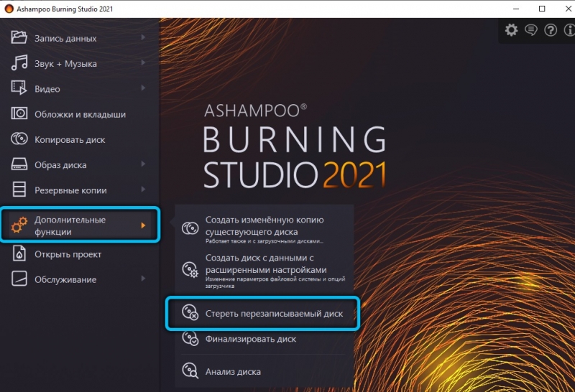Select Дополнительные функции entry
Image resolution: width=575 pixels, height=392 pixels.
click(80, 225)
